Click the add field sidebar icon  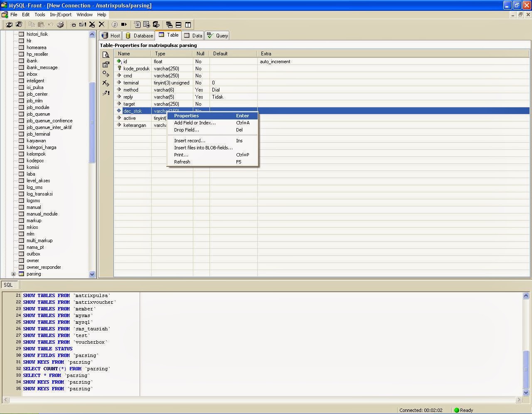pyautogui.click(x=106, y=74)
